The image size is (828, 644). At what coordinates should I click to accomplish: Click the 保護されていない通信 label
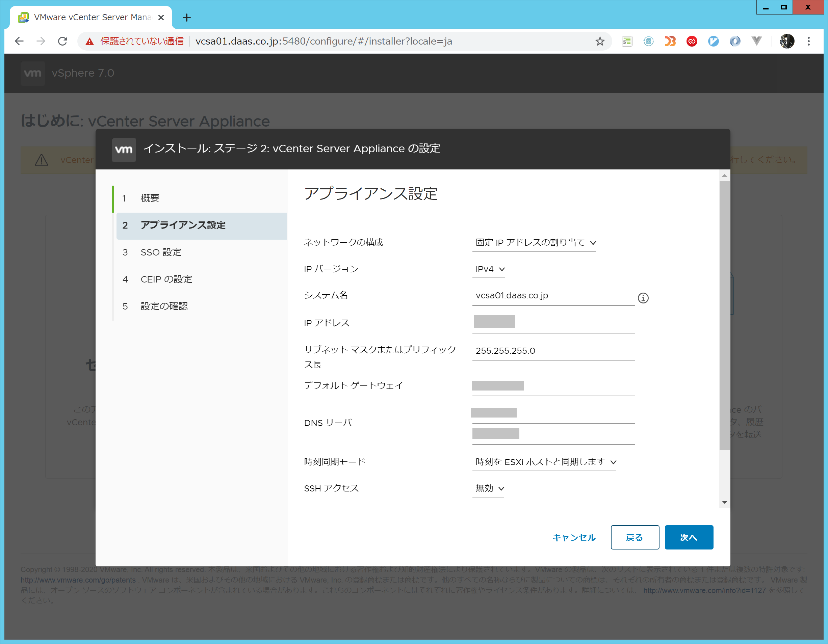(142, 41)
